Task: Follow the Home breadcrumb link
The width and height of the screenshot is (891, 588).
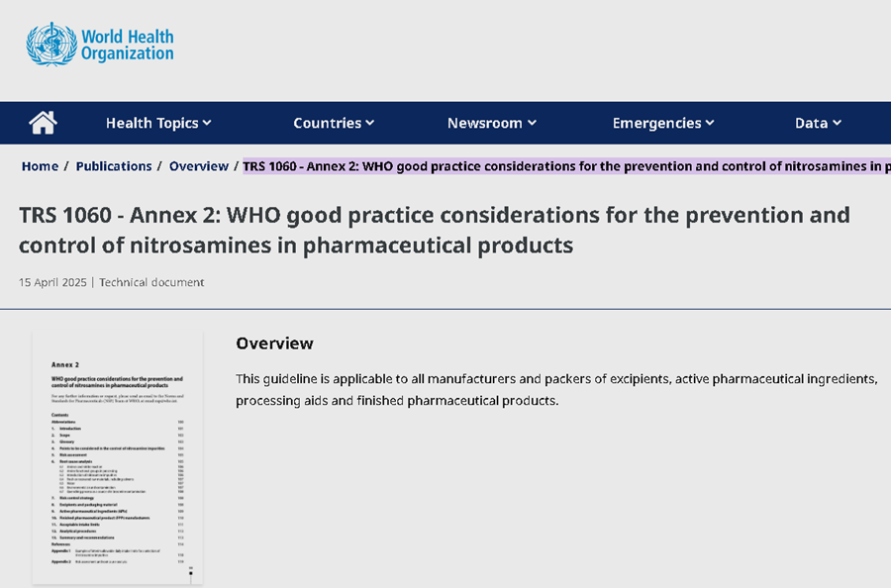Action: pyautogui.click(x=40, y=166)
